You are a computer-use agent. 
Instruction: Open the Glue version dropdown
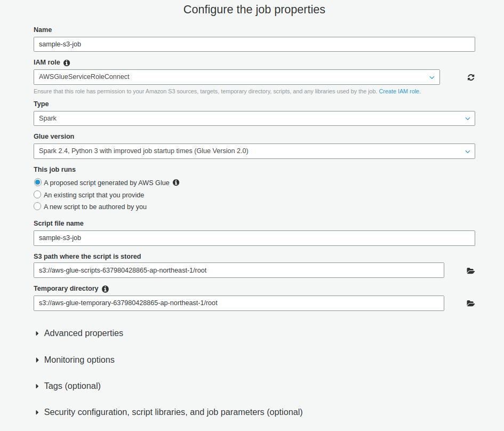point(254,151)
